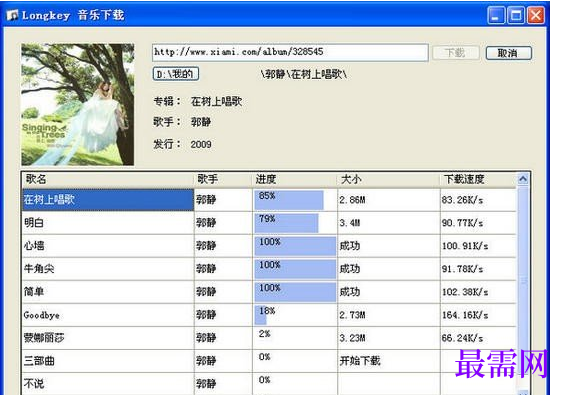Click the 18% progress bar of Goodbye
567x395 pixels.
tap(261, 315)
